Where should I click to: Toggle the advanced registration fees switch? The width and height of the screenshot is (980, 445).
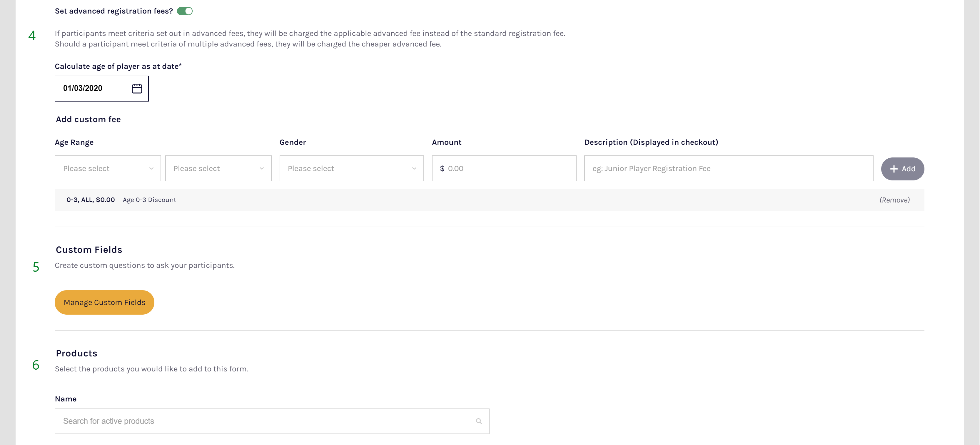[185, 11]
